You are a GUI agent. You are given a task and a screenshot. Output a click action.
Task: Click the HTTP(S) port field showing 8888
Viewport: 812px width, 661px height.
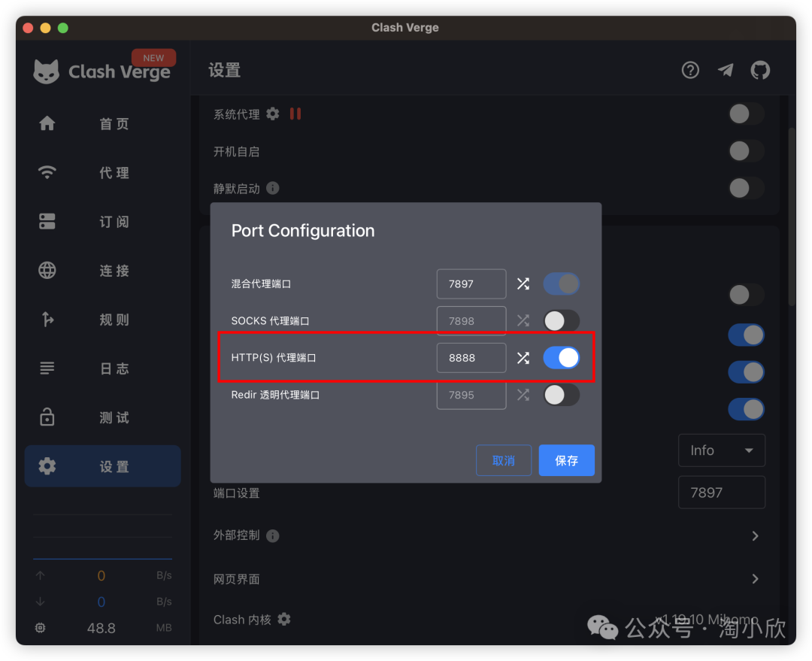click(471, 358)
